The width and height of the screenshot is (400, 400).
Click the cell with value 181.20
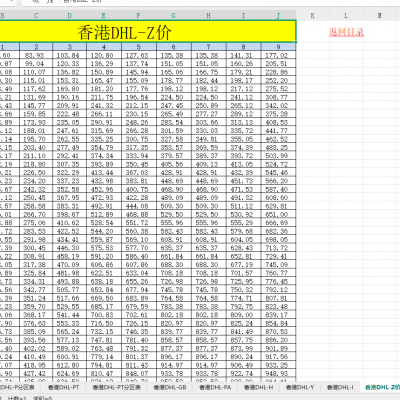(104, 89)
